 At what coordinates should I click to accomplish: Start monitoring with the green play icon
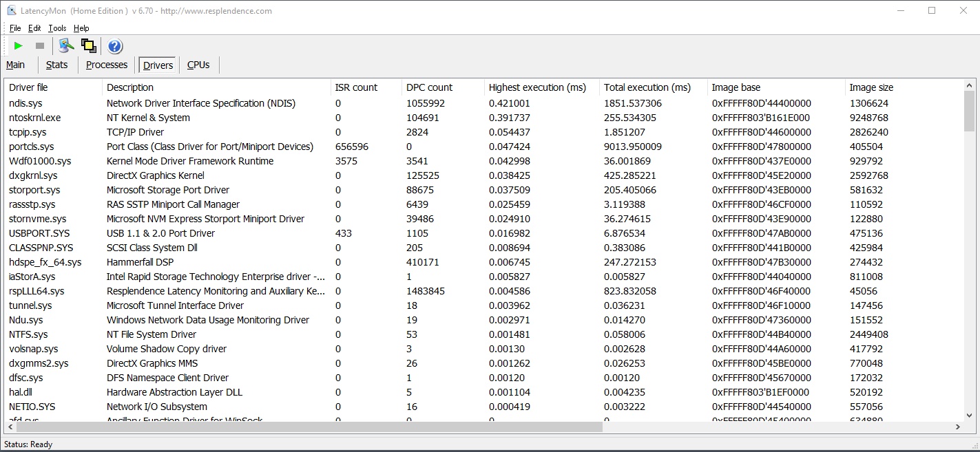(19, 46)
